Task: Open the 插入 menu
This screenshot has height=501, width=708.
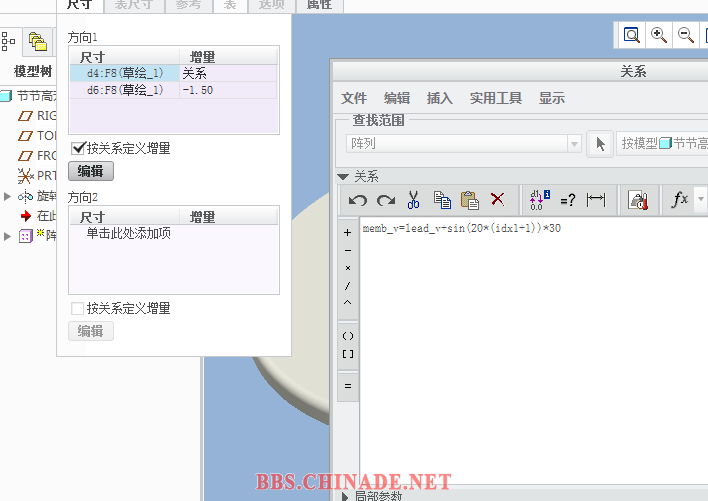Action: click(440, 98)
